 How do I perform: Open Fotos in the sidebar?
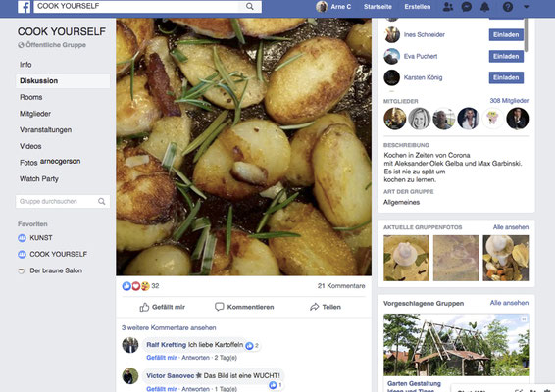click(x=28, y=163)
